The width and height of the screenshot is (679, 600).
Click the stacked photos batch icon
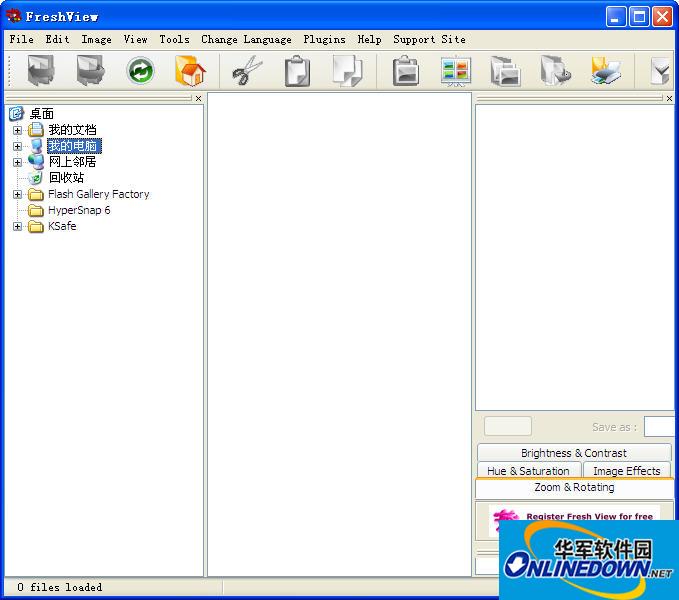coord(505,71)
